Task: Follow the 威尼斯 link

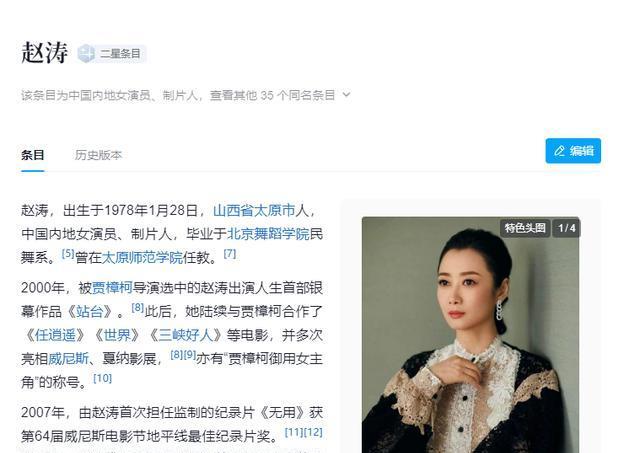Action: 68,359
